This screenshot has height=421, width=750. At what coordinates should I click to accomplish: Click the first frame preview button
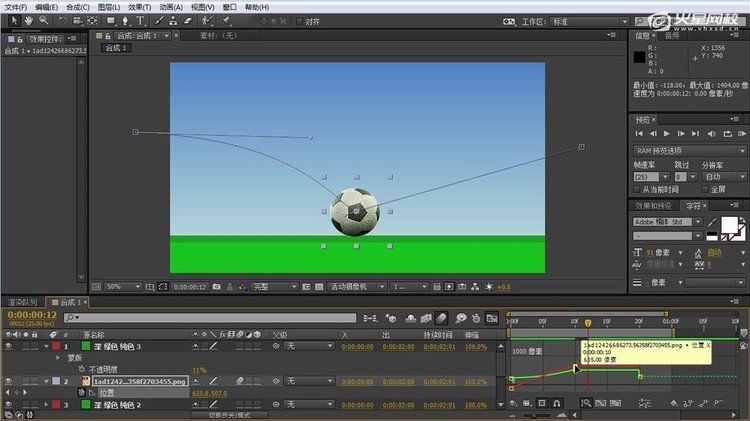pos(639,133)
